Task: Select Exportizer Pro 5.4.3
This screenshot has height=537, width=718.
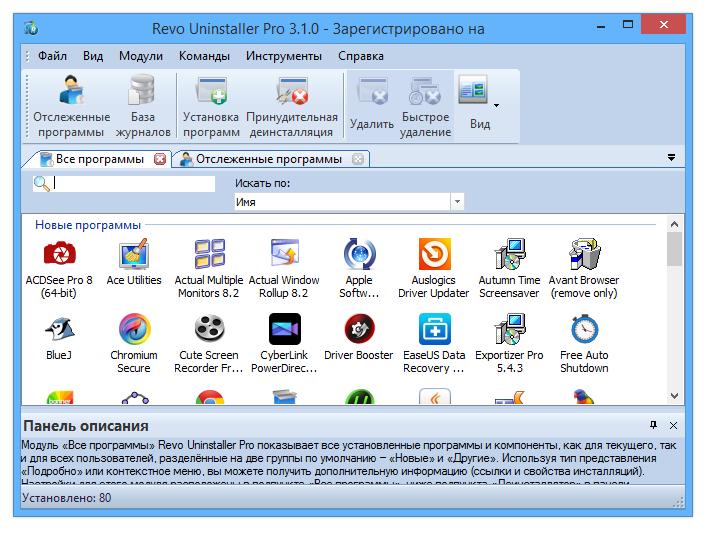Action: point(509,343)
